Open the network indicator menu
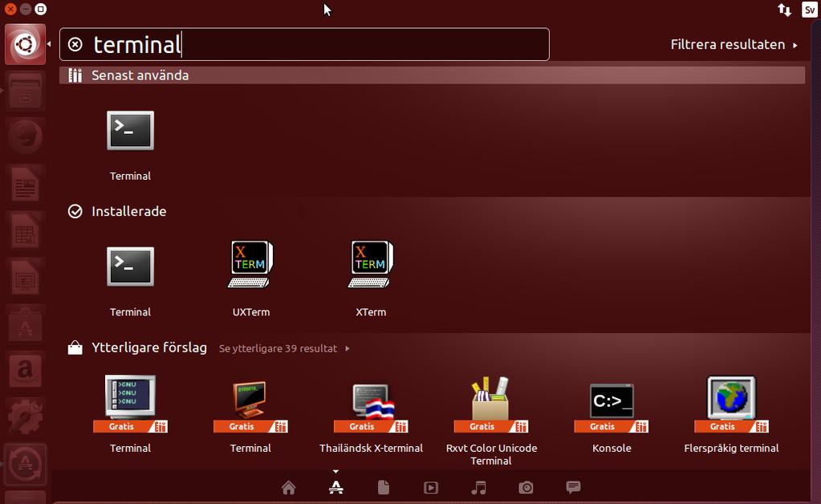Screen dimensions: 821x504 pos(784,10)
